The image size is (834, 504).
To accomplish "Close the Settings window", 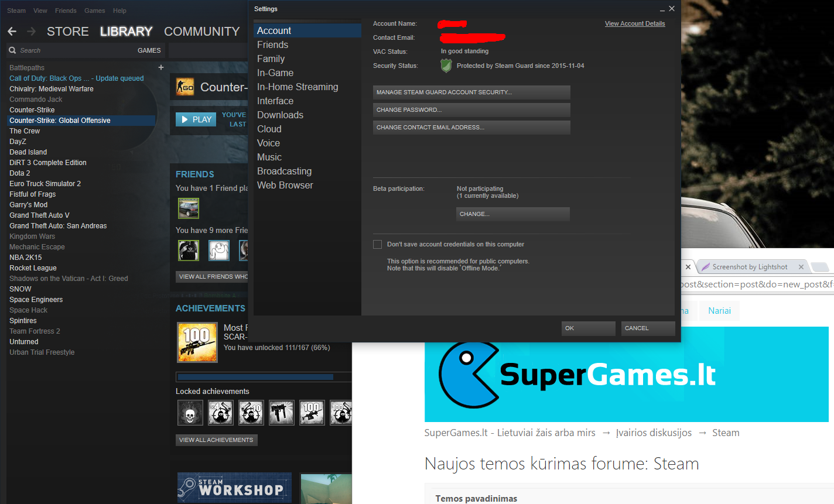I will click(x=672, y=9).
